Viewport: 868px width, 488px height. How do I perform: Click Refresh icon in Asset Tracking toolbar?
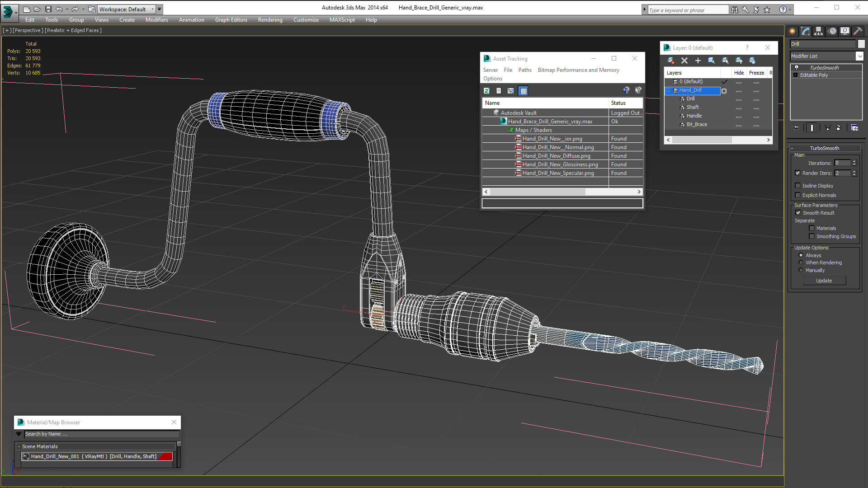point(487,91)
